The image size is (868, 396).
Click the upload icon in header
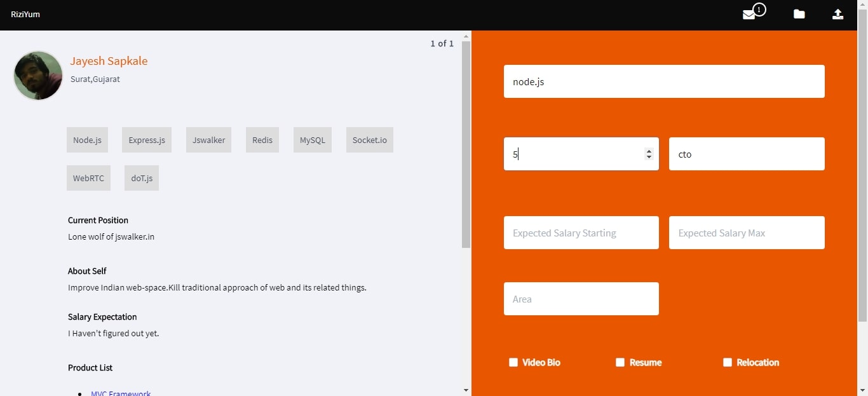tap(837, 14)
